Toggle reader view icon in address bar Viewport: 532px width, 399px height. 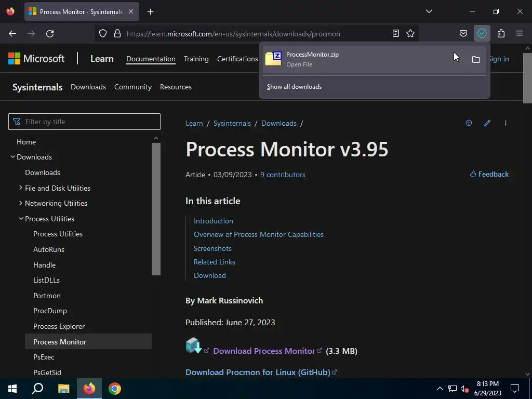pos(395,33)
